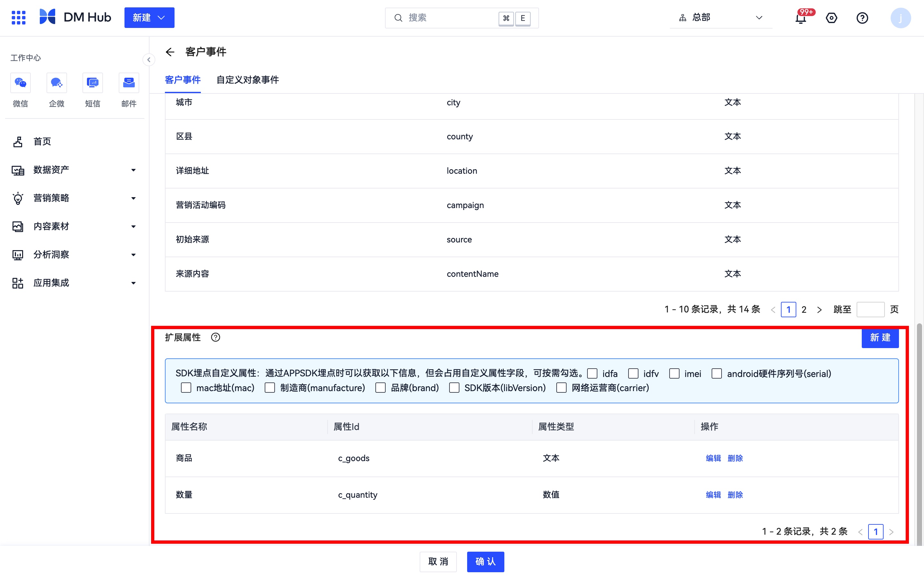Select page 1 in 扩展属性 pagination
Image resolution: width=924 pixels, height=578 pixels.
pos(876,532)
